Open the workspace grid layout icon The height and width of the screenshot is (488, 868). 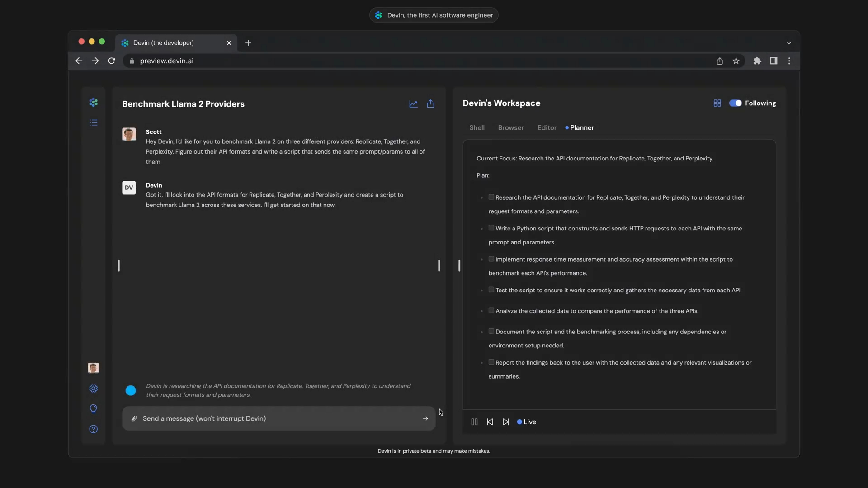click(717, 103)
